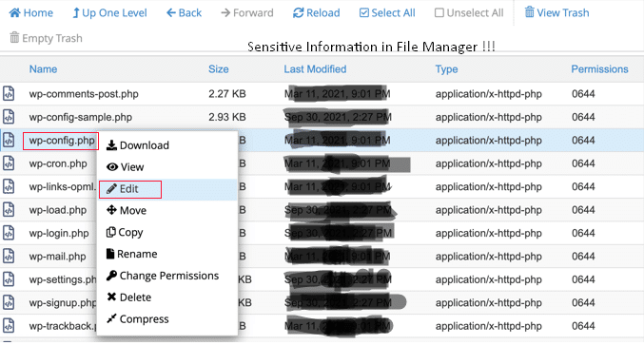Click Select All in toolbar
The image size is (644, 345).
pos(387,13)
